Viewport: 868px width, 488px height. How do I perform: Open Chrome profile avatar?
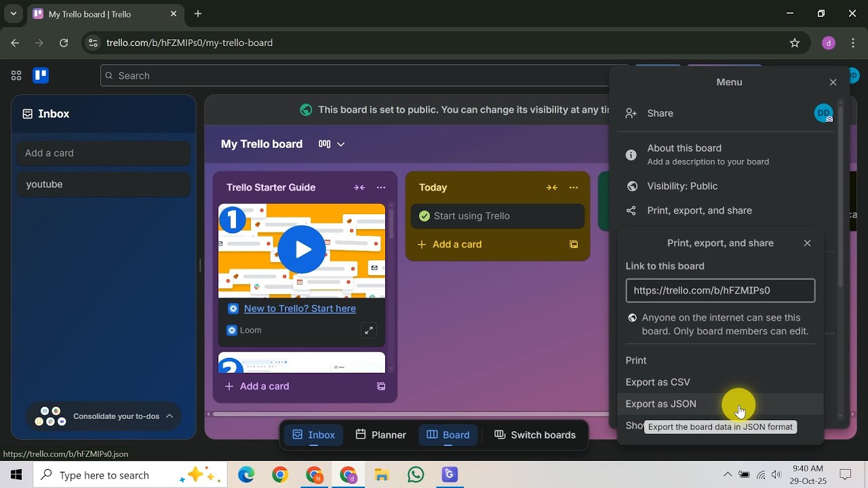pos(828,43)
